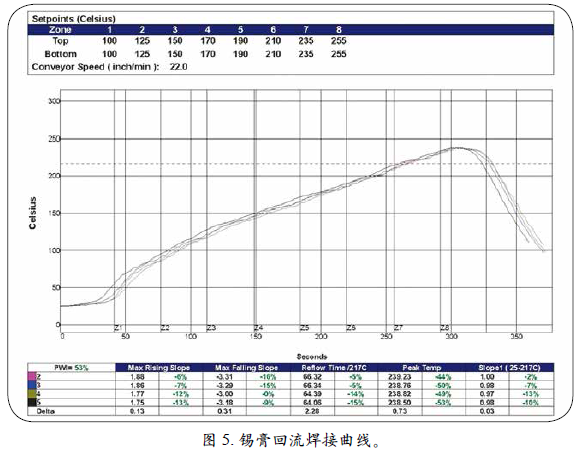Click the Z5 zone marker on chart
Screen dimensions: 577x453
(304, 328)
